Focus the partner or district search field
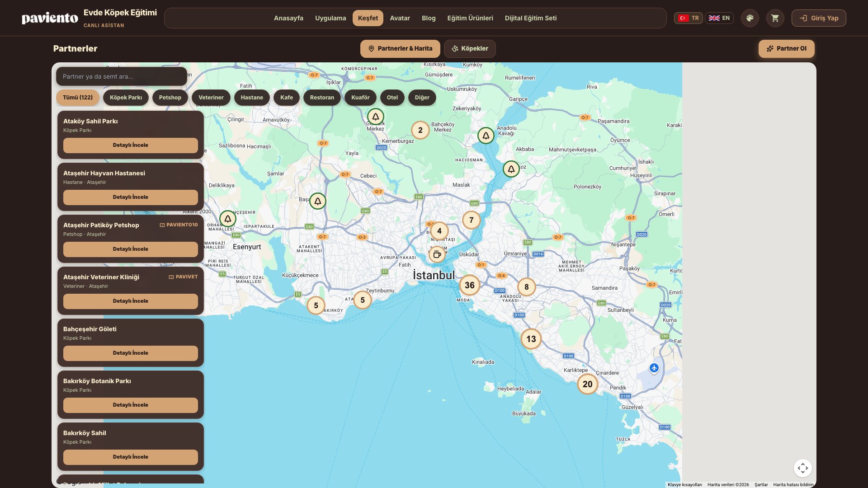 point(122,76)
